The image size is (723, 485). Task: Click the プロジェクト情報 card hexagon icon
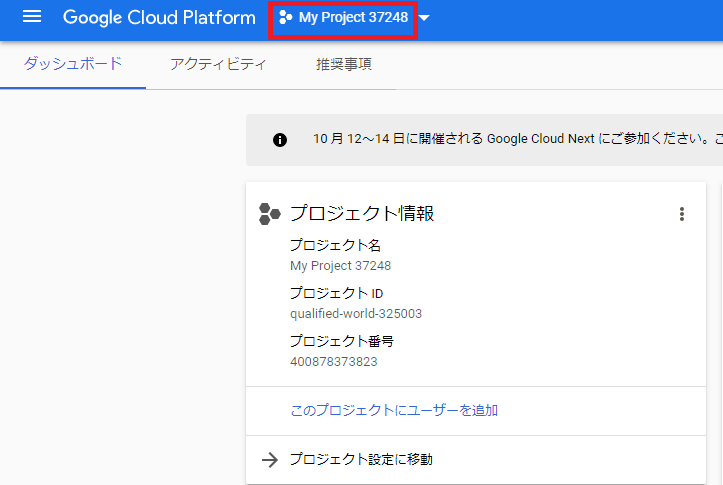click(x=269, y=214)
